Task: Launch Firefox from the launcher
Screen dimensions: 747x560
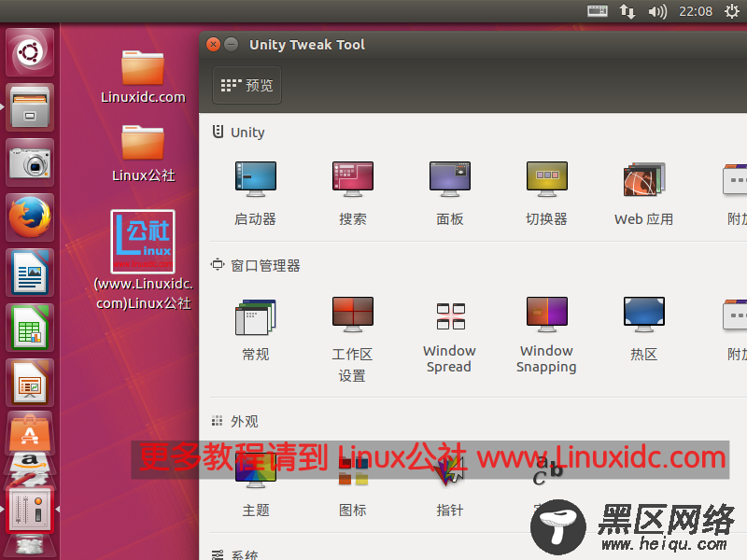Action: click(30, 217)
